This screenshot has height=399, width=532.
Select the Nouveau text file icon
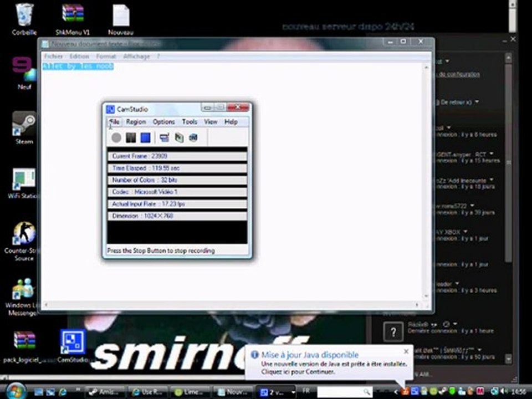121,19
